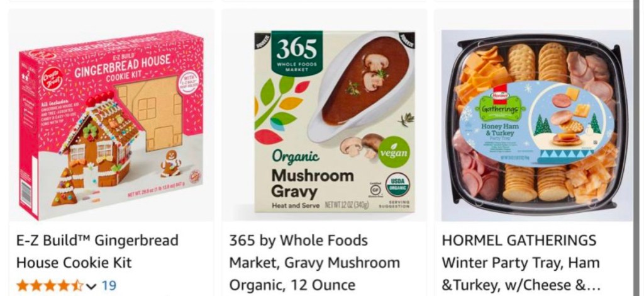Click the 365 Whole Foods Market logo
Viewport: 644px width, 296px height.
(297, 54)
